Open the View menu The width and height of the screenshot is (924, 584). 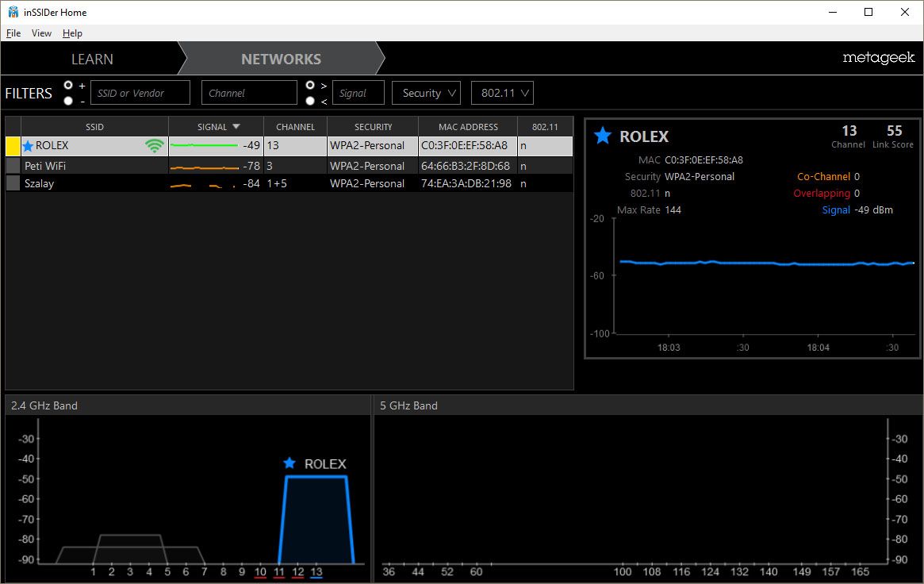click(41, 33)
